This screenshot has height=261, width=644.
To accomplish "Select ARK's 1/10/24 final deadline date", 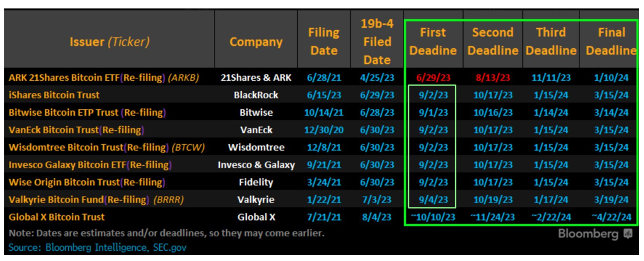I will point(612,78).
